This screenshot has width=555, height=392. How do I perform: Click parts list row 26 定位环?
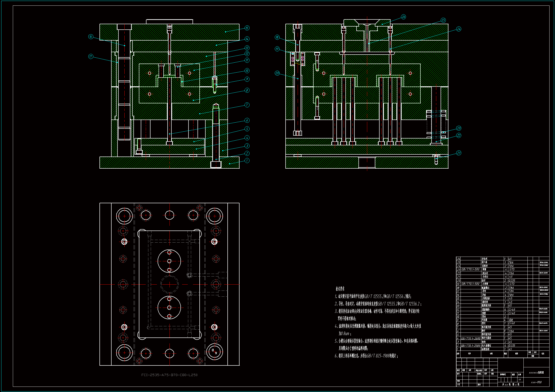(484, 259)
